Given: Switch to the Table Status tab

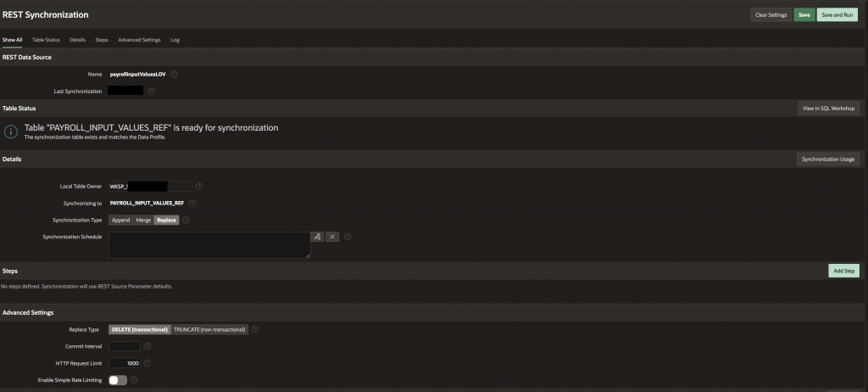Looking at the screenshot, I should coord(46,39).
